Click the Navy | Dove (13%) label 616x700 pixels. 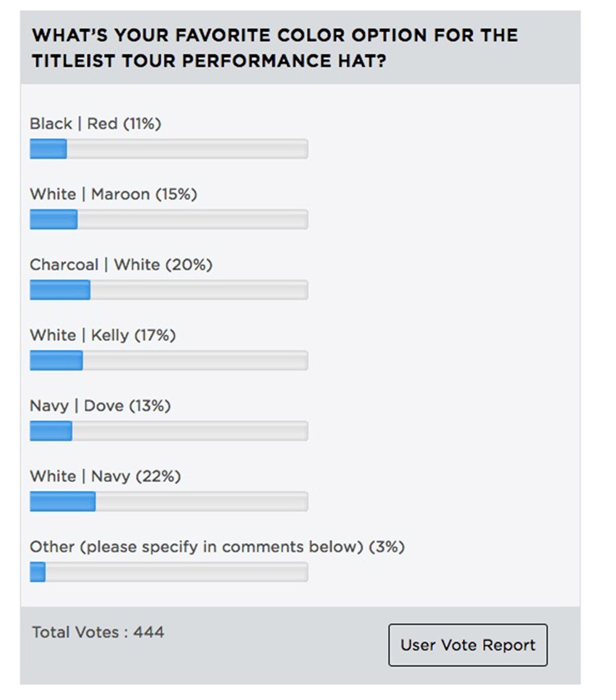coord(100,406)
